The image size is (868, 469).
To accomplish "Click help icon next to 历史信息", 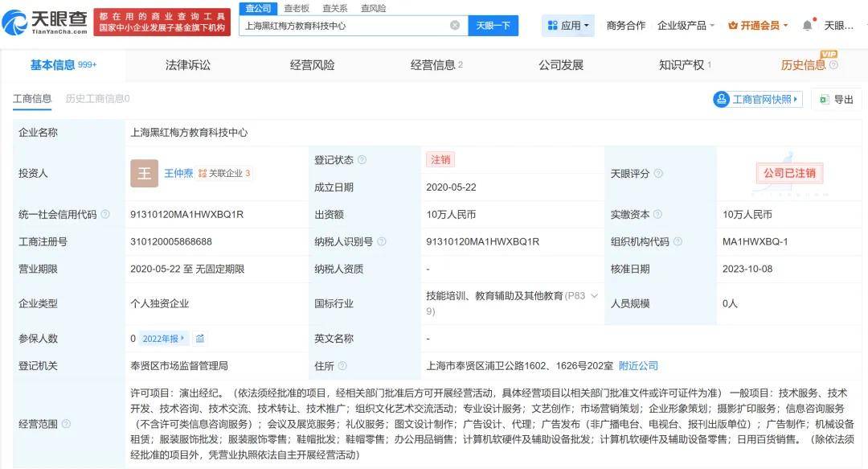I will (x=833, y=65).
